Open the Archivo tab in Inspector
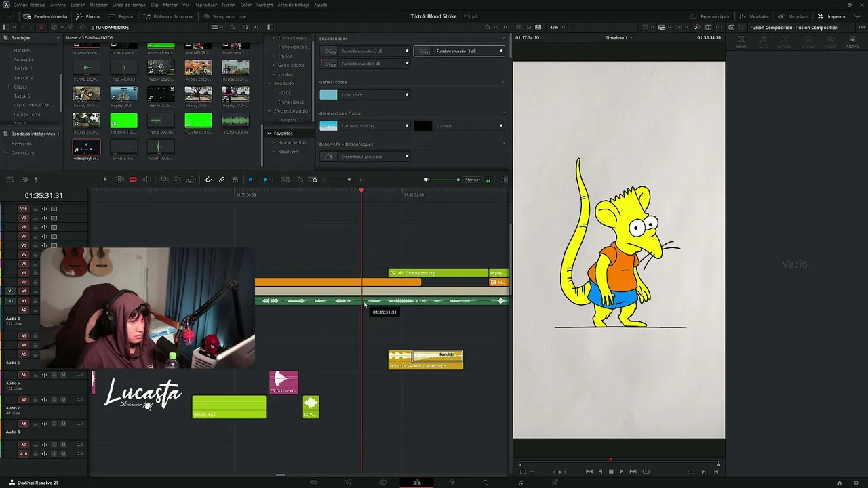Screen dimensions: 868x488 coord(852,43)
